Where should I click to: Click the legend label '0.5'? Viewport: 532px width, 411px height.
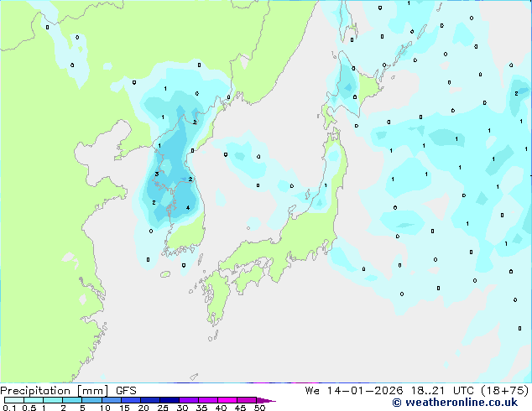tap(29, 408)
